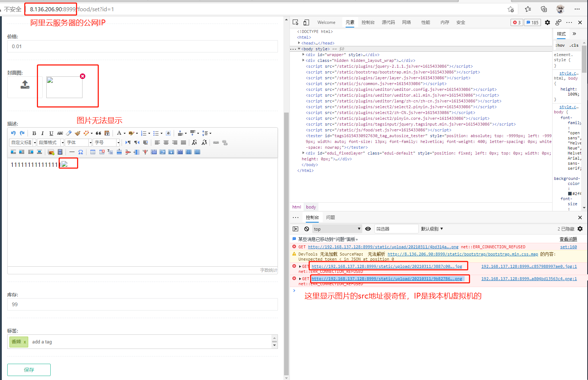Image resolution: width=588 pixels, height=380 pixels.
Task: Toggle the .cls class editor
Action: pos(574,45)
